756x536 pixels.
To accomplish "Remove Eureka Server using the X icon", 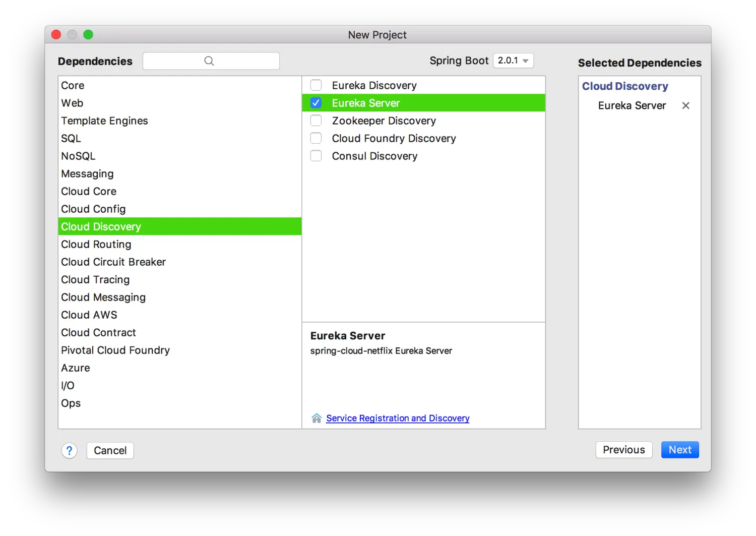I will 685,105.
